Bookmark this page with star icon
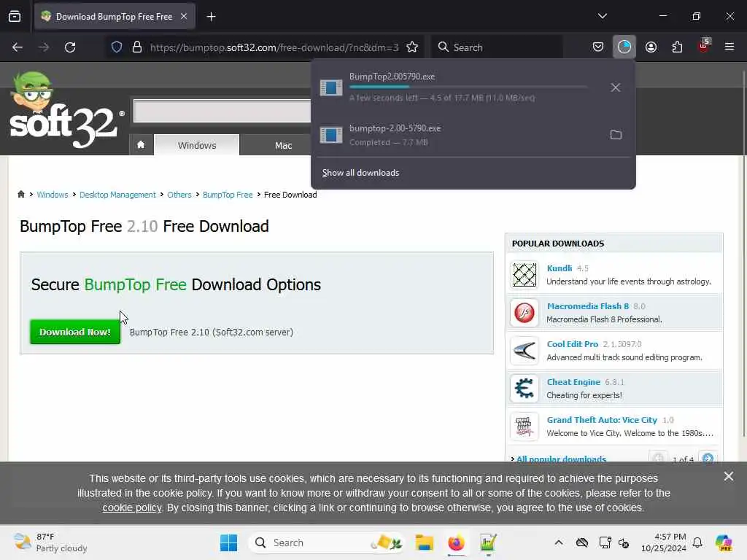Viewport: 747px width, 560px height. point(412,47)
